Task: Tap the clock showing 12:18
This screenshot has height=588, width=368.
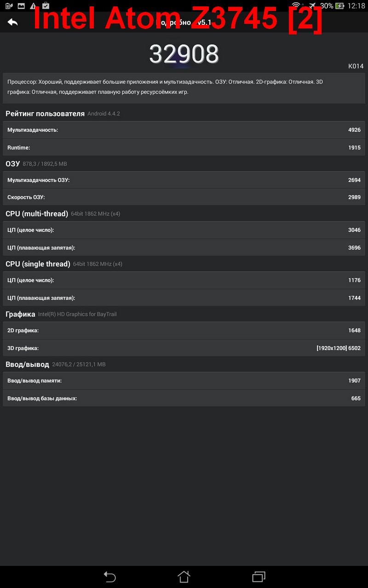Action: pos(356,6)
